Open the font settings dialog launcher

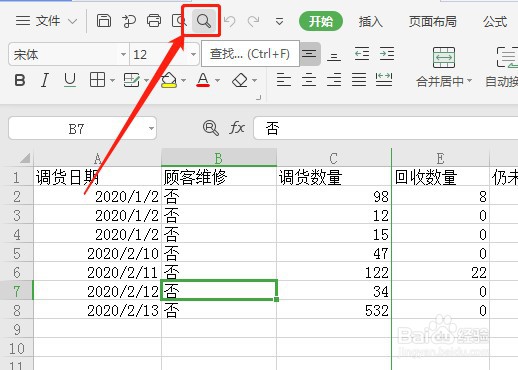pyautogui.click(x=258, y=97)
